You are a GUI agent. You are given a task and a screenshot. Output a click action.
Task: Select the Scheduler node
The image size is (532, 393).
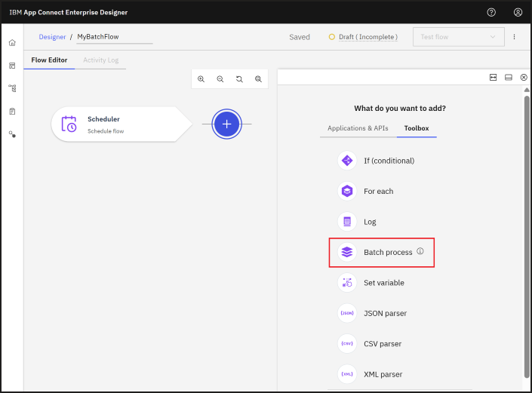tap(121, 124)
